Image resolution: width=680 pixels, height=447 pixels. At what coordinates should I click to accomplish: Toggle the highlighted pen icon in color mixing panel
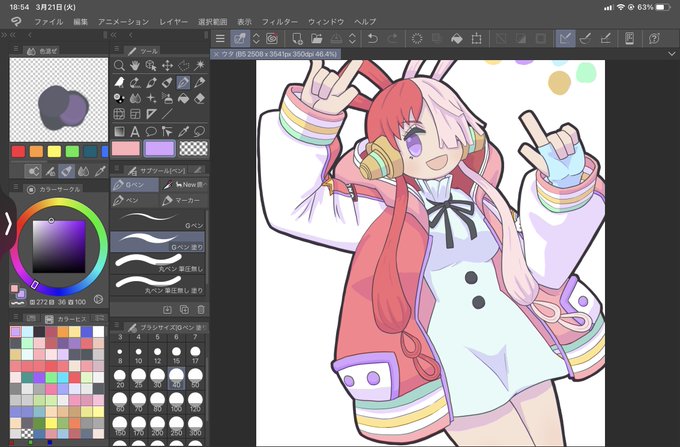pyautogui.click(x=66, y=171)
